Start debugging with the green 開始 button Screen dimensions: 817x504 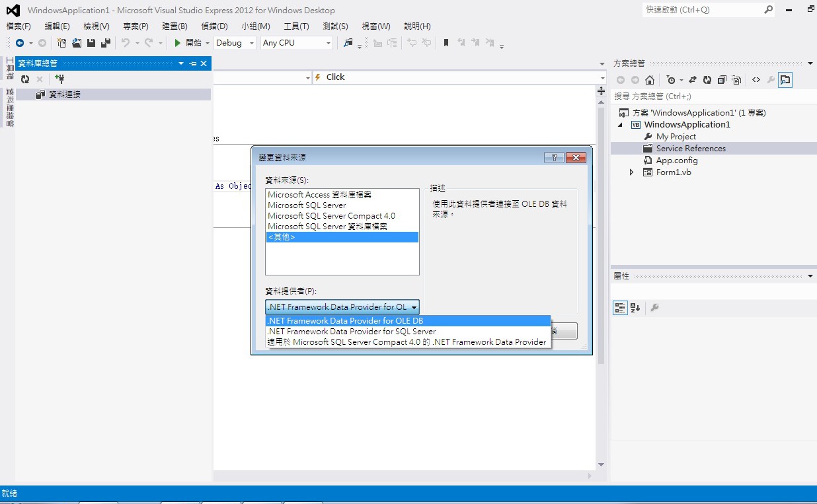point(188,43)
